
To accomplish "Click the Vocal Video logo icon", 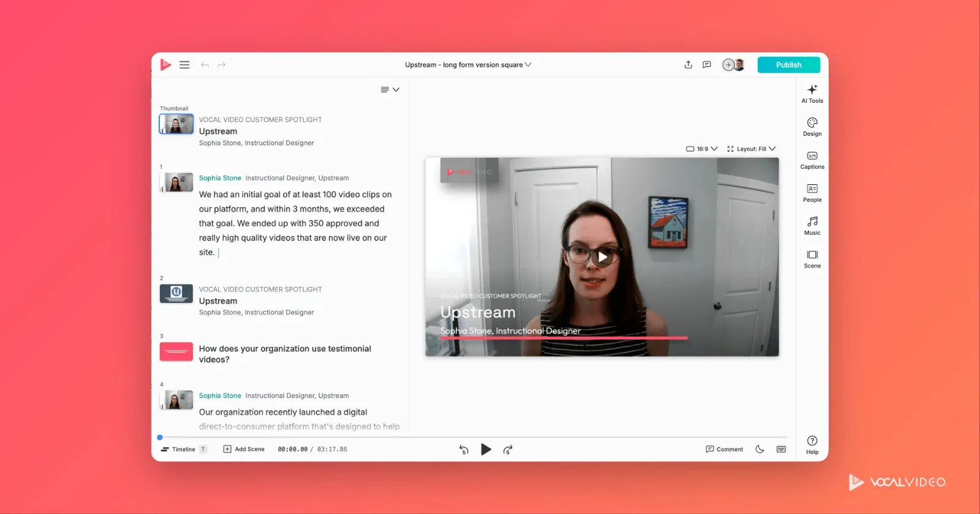I will pos(165,64).
